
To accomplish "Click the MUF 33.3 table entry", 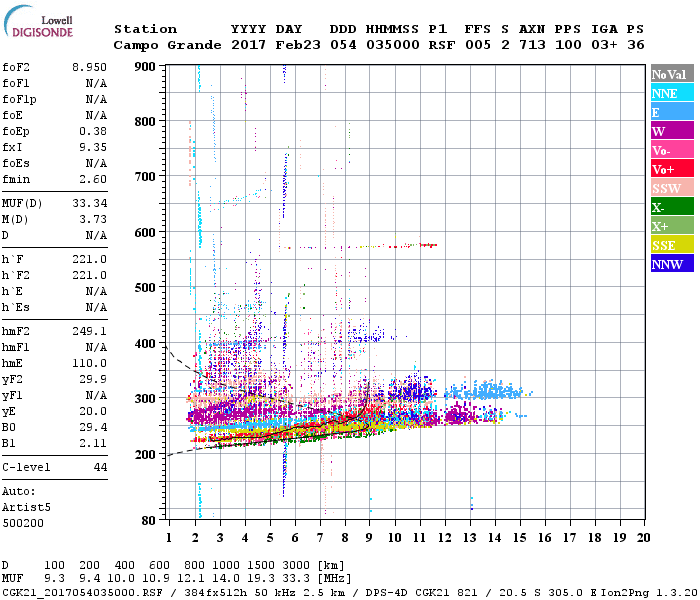I will 296,579.
